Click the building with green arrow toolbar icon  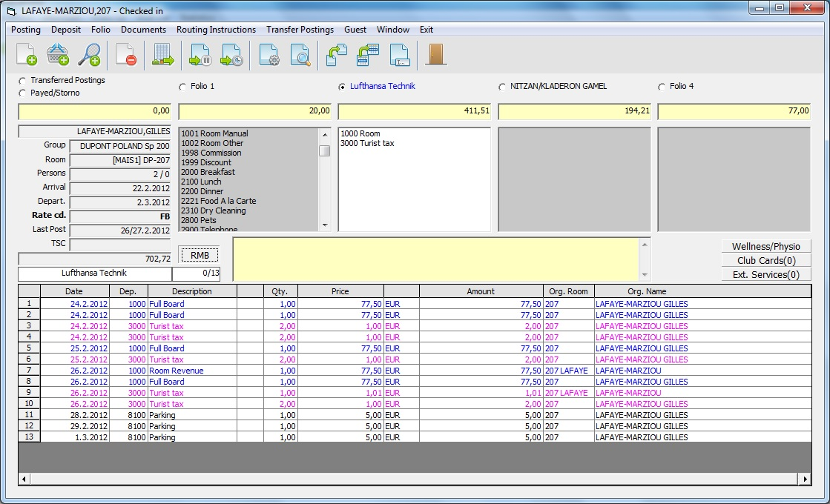tap(163, 55)
